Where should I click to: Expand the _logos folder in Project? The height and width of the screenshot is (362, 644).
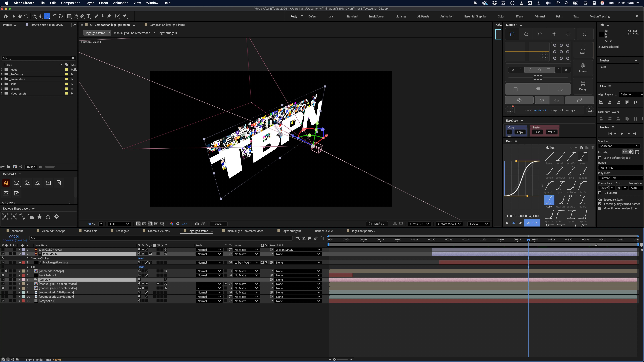click(2, 70)
